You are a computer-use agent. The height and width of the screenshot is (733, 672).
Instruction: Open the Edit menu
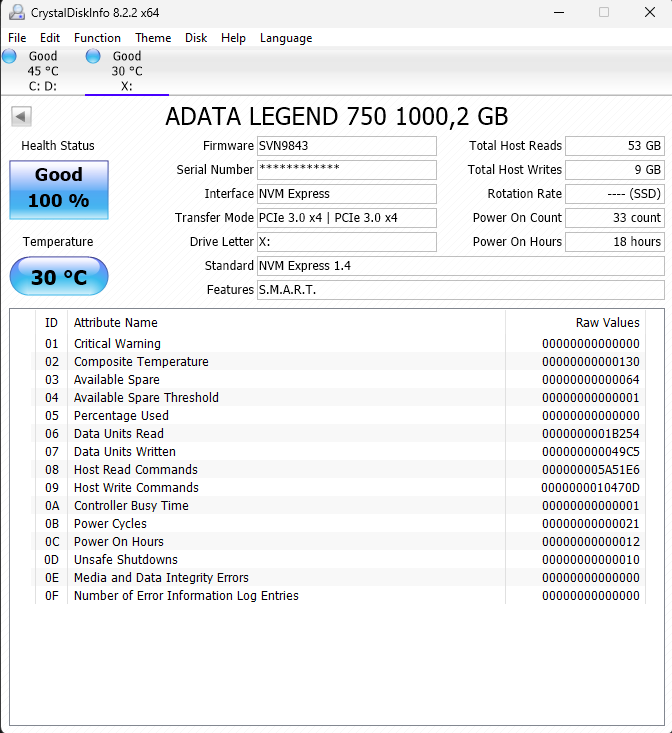(50, 38)
